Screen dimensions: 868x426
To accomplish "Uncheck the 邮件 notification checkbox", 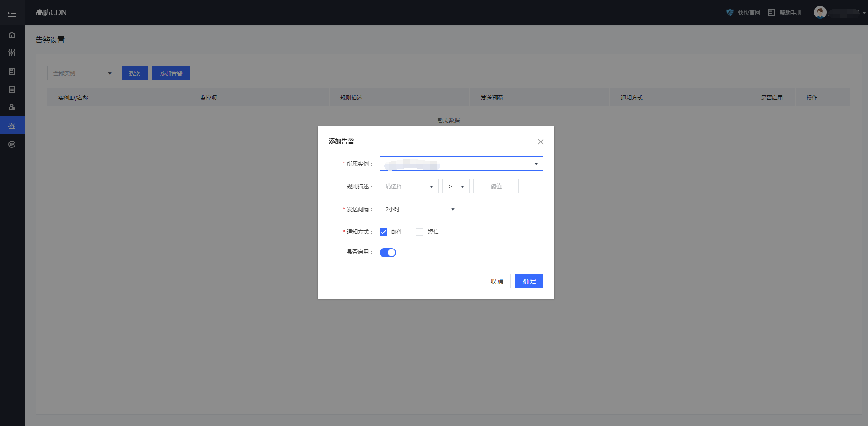I will tap(383, 232).
